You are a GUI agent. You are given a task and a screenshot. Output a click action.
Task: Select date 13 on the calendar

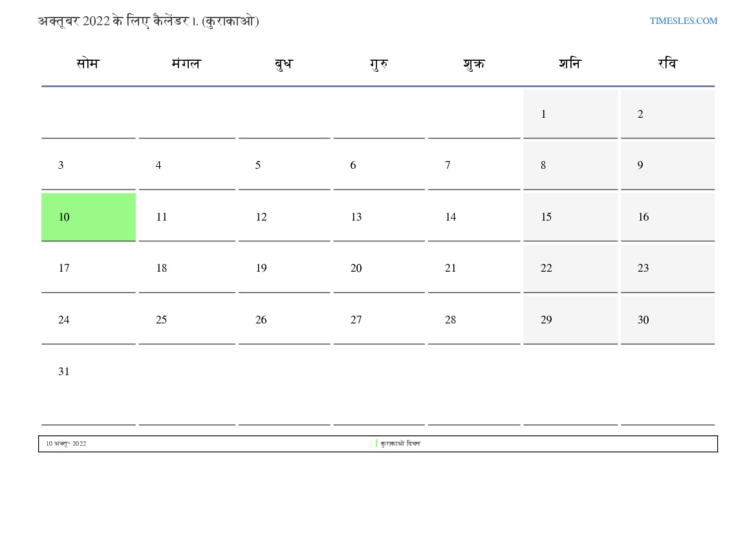pos(379,217)
